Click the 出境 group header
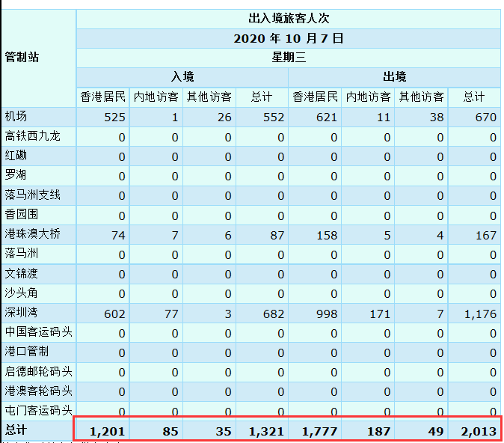The image size is (504, 443). coord(394,78)
